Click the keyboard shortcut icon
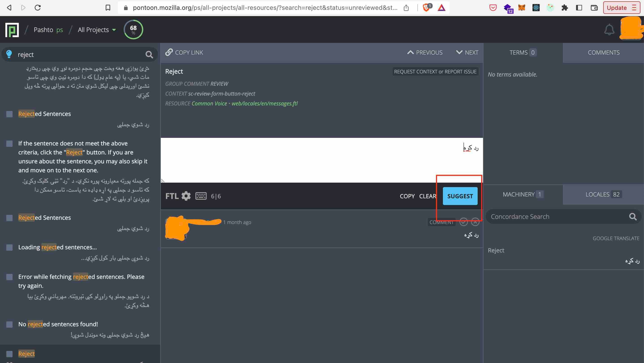The width and height of the screenshot is (644, 363). pos(200,196)
